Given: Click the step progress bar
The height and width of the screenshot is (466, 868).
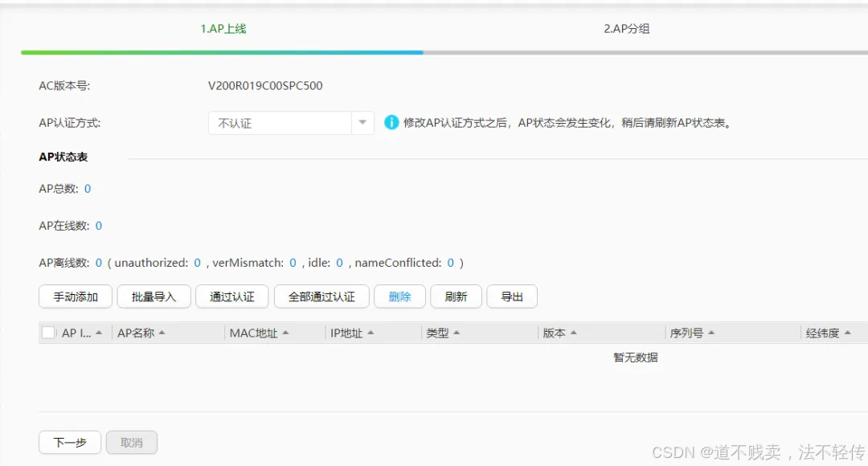Looking at the screenshot, I should [x=444, y=52].
